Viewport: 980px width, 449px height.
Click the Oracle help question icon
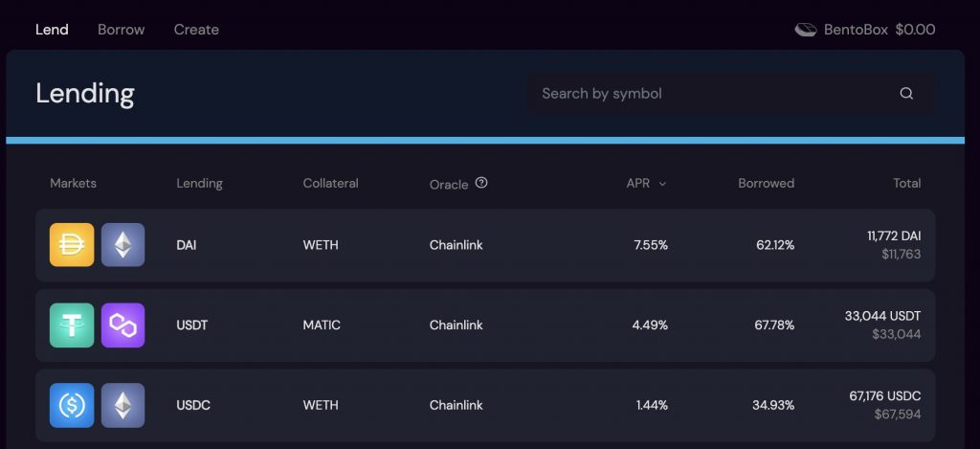tap(481, 183)
